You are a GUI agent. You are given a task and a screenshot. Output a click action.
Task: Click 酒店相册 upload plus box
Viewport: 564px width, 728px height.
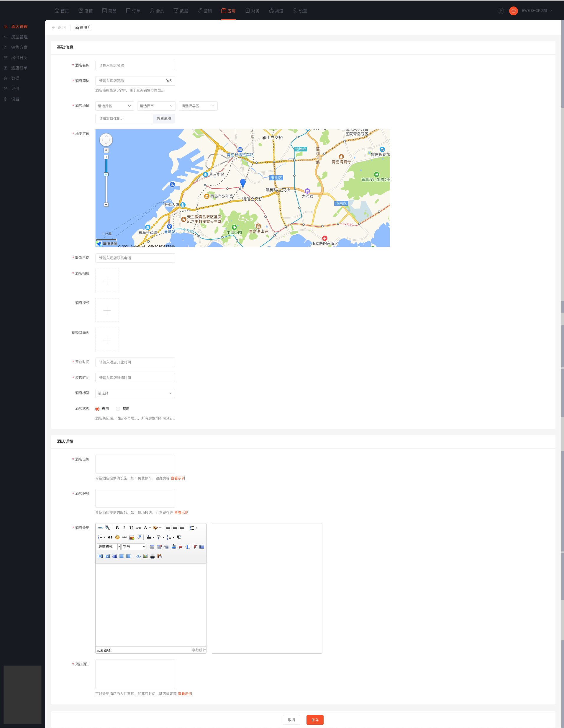107,281
